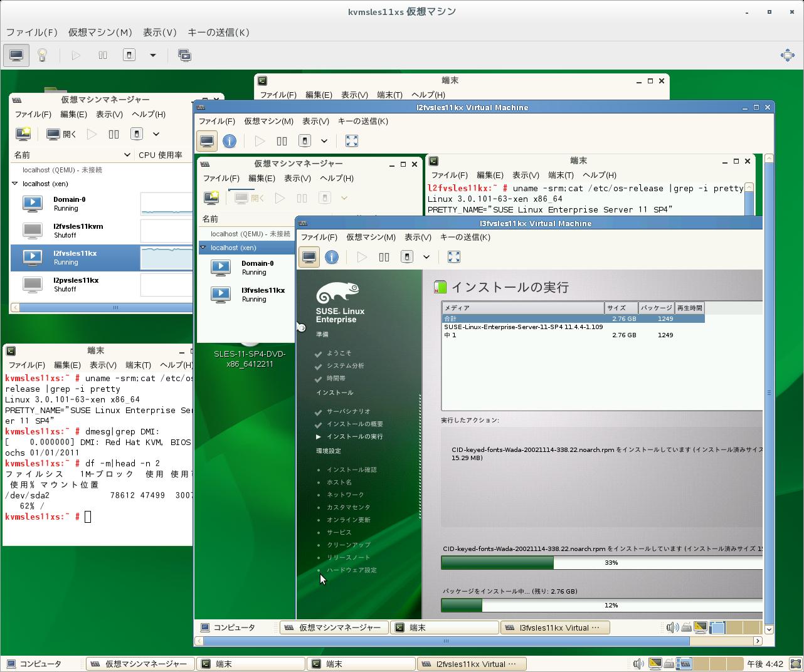
Task: Create new VM in outer 仮想マシンマネージャー
Action: (x=23, y=134)
